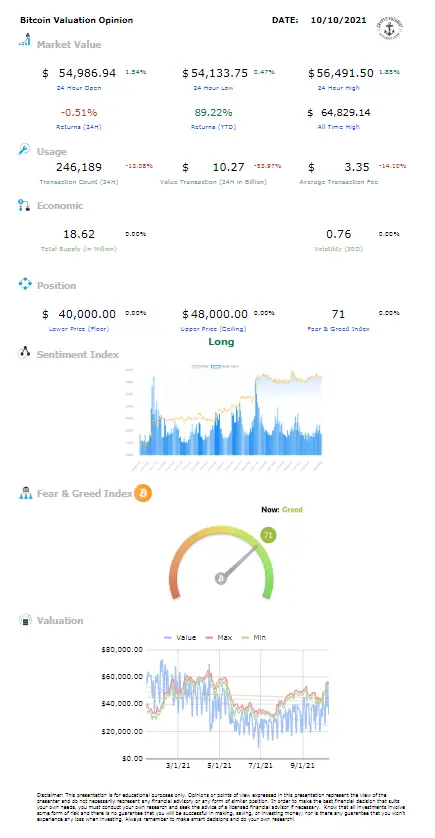Toggle the Value legend in Valuation chart
The width and height of the screenshot is (435, 838).
(x=180, y=638)
